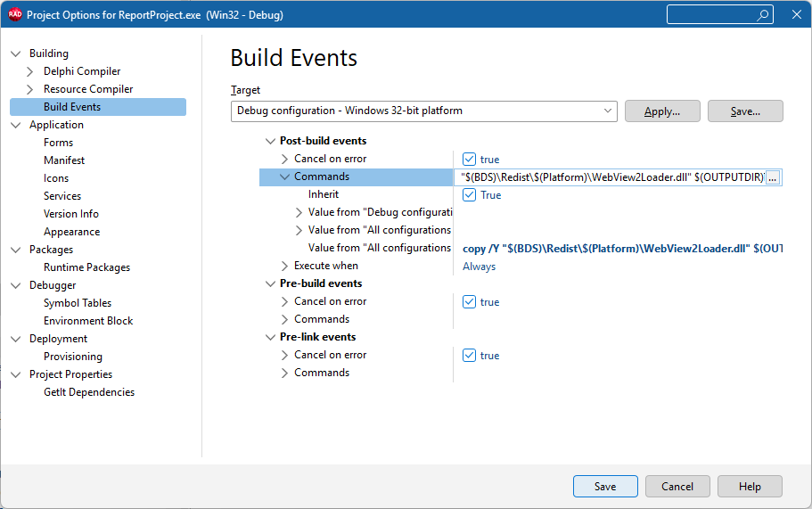812x509 pixels.
Task: Click the RAD Studio logo icon in title bar
Action: (15, 14)
